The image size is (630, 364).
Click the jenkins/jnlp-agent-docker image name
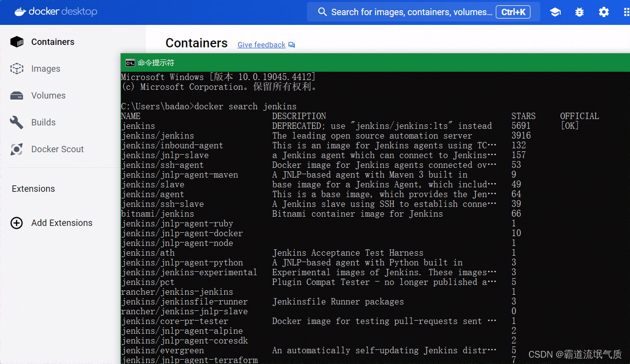coord(182,233)
